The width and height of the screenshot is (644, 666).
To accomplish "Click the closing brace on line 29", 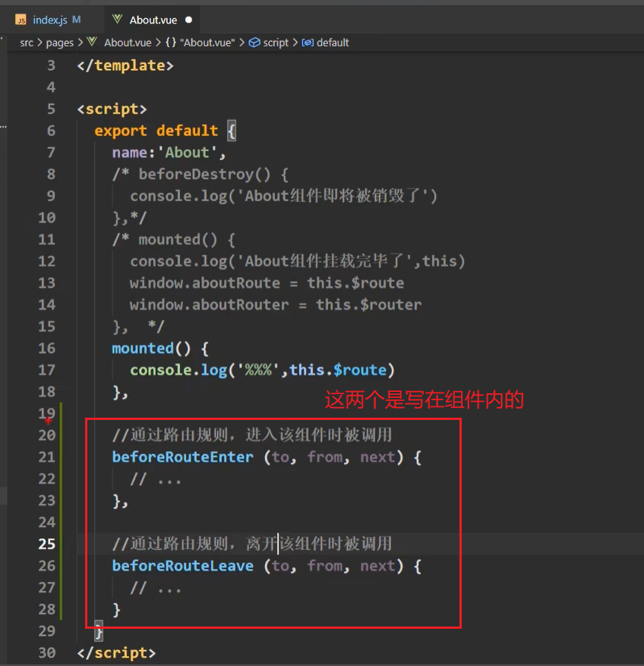I will pos(99,631).
